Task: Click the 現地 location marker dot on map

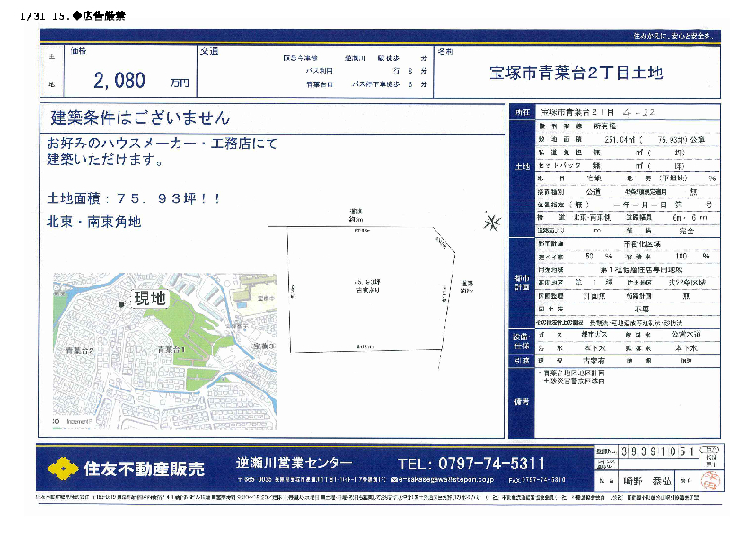Action: pos(120,305)
